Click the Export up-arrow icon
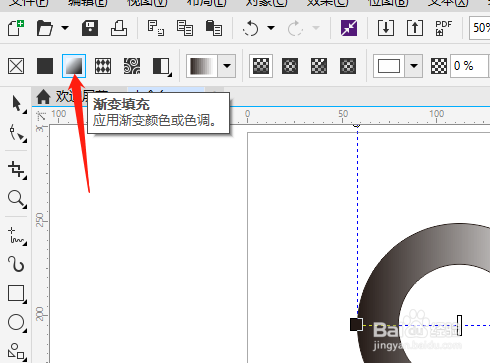 [x=415, y=28]
